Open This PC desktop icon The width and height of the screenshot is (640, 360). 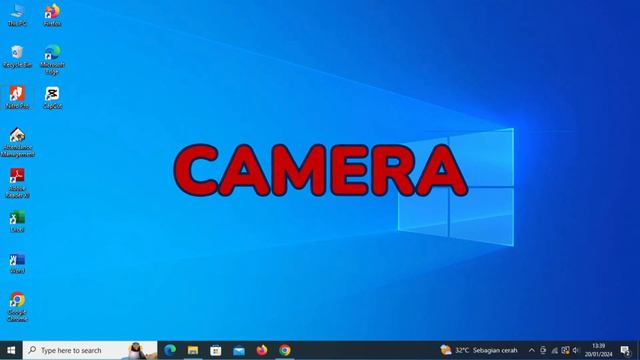point(17,15)
